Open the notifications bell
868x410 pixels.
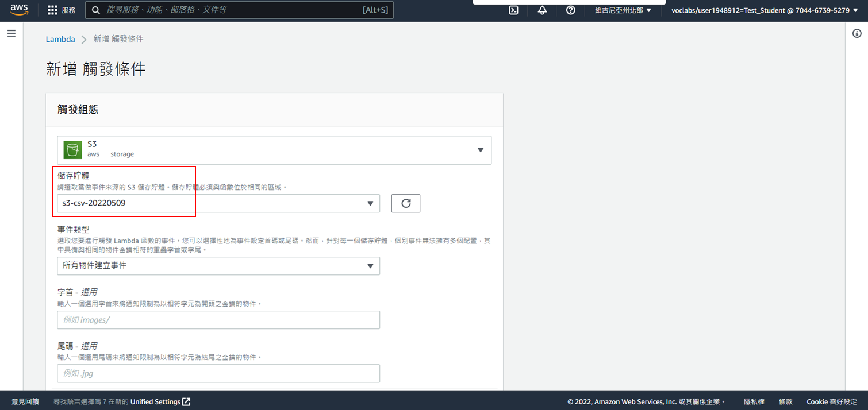click(542, 10)
